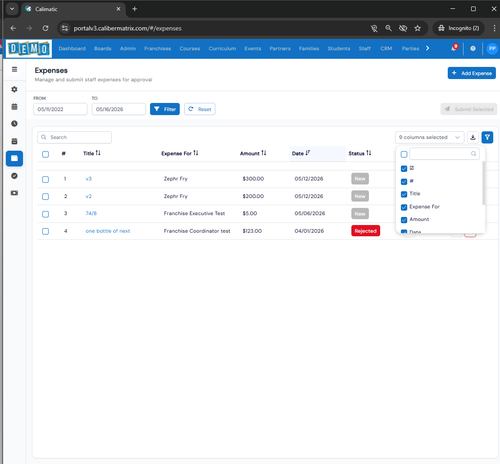The width and height of the screenshot is (500, 464).
Task: Toggle select-all checkbox in columns dropdown
Action: 404,154
